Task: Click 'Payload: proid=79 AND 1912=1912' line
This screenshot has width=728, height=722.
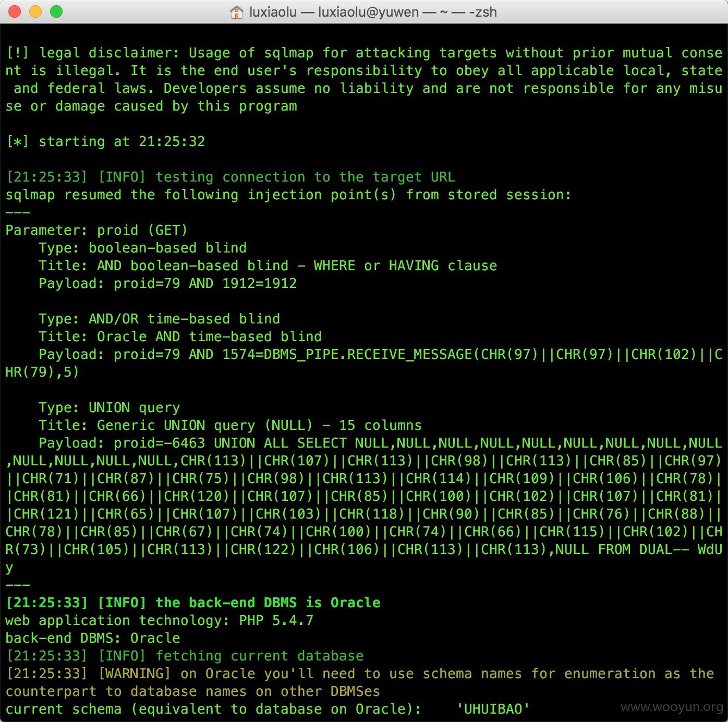Action: 167,283
